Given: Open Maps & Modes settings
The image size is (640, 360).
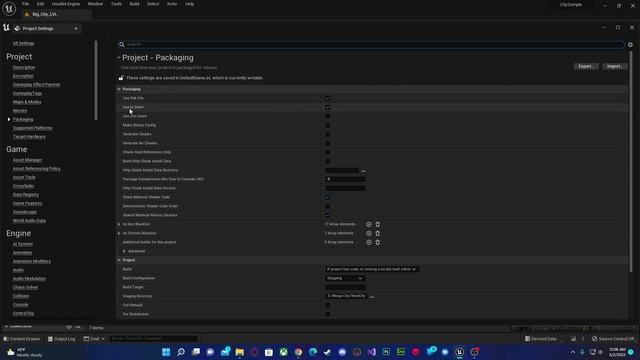Looking at the screenshot, I should 27,102.
